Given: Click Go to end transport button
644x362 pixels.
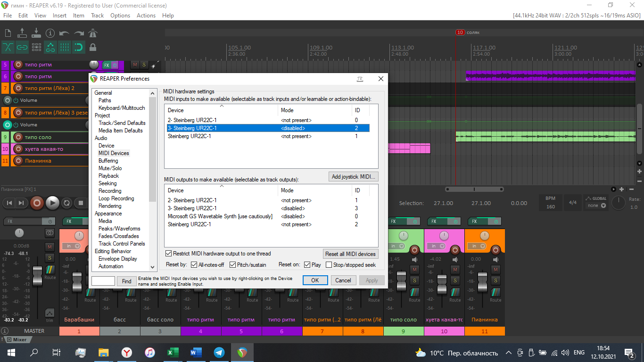Looking at the screenshot, I should click(x=22, y=203).
